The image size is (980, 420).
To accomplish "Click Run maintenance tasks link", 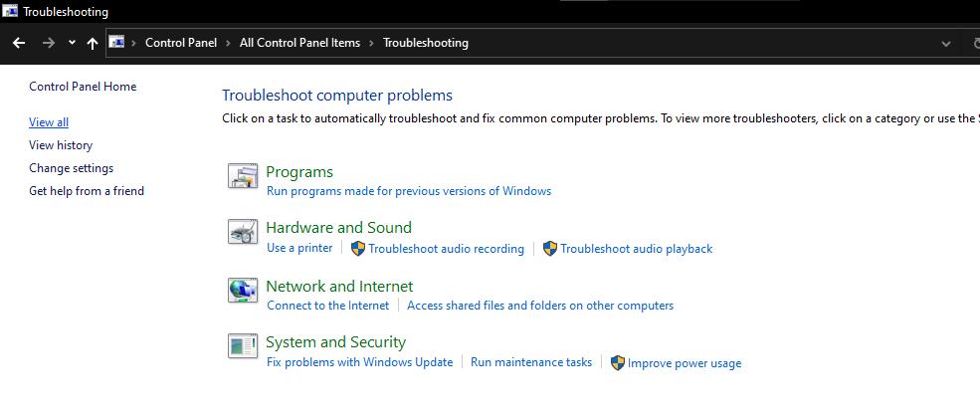I will (530, 362).
